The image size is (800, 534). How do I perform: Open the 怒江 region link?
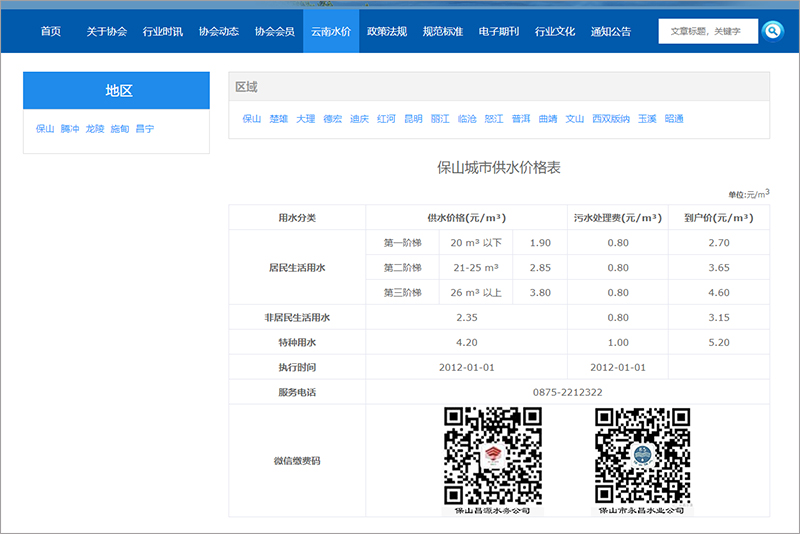(494, 119)
